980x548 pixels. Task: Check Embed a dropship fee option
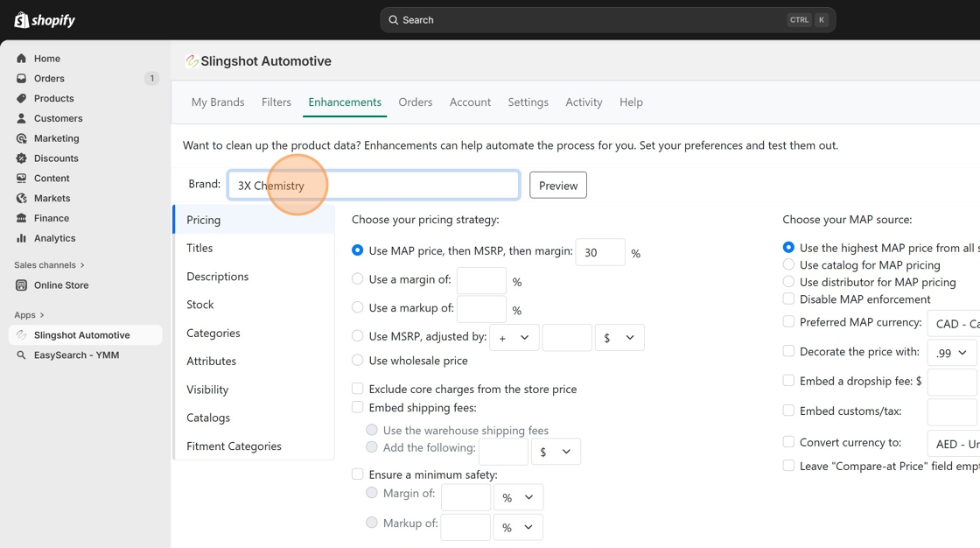tap(788, 380)
